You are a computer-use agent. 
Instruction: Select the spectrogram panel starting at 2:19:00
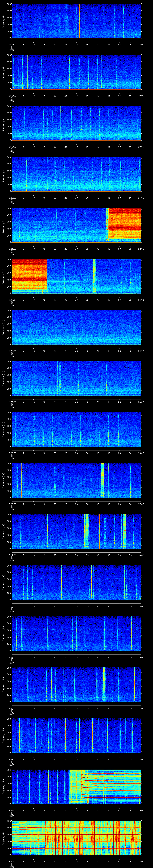click(76, 123)
